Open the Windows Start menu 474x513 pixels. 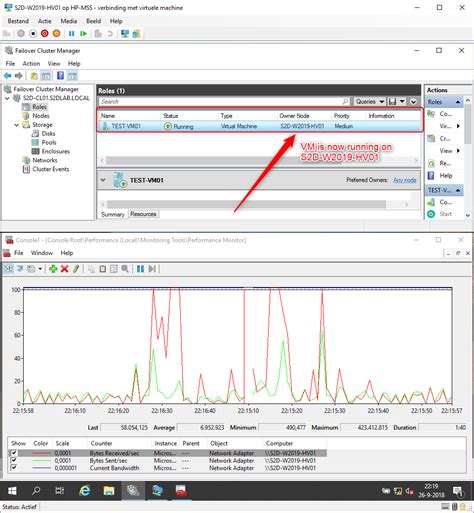12,491
